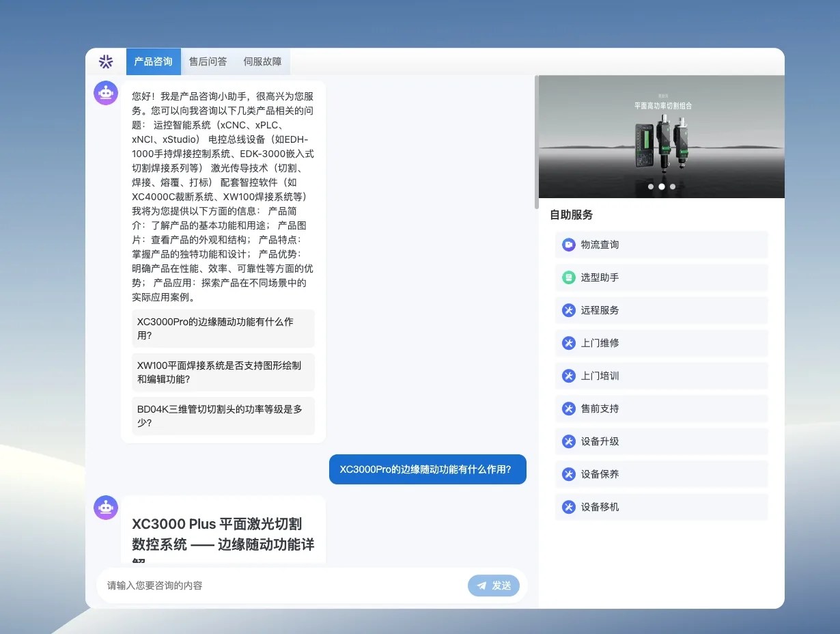Open the 伺服故障 tab
840x634 pixels.
(263, 61)
